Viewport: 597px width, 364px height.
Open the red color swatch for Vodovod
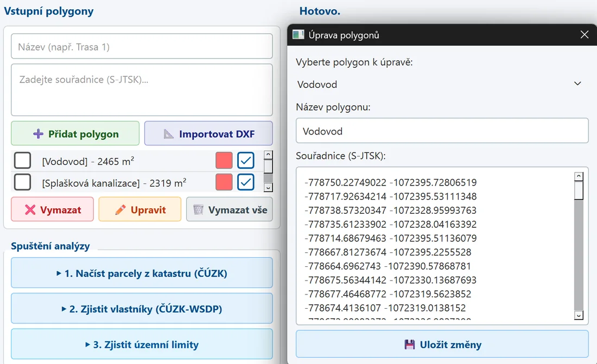click(224, 160)
